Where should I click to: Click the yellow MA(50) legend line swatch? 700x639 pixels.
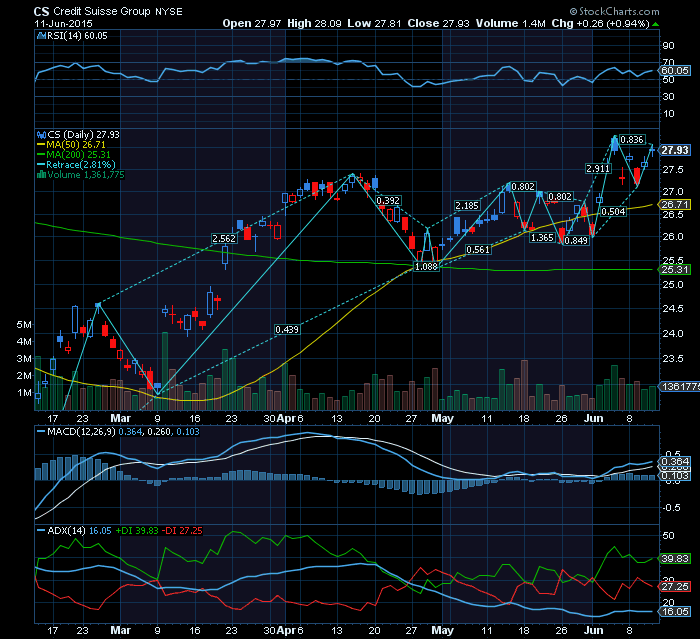pos(42,145)
